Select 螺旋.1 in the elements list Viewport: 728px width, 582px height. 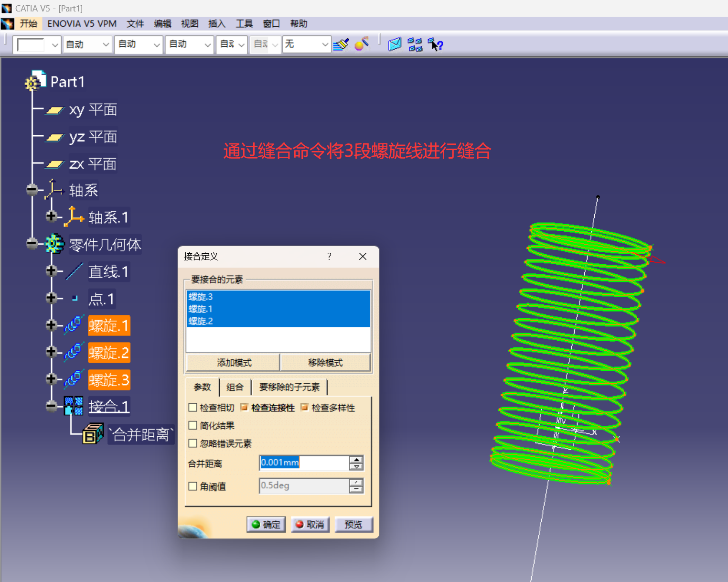click(x=278, y=309)
